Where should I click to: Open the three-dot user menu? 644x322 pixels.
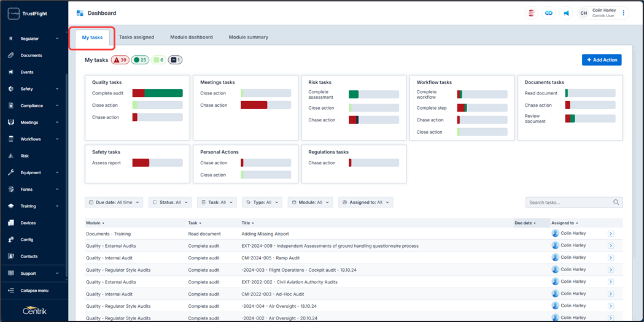(x=623, y=13)
